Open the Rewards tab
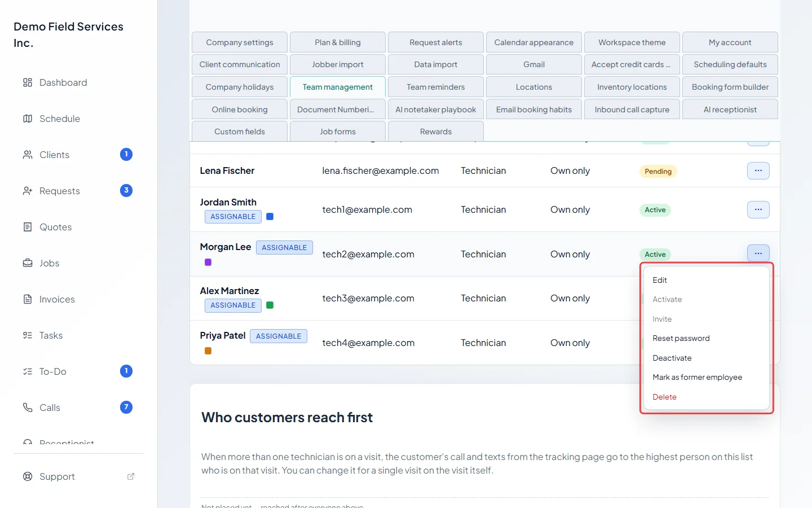The width and height of the screenshot is (812, 508). pyautogui.click(x=436, y=132)
